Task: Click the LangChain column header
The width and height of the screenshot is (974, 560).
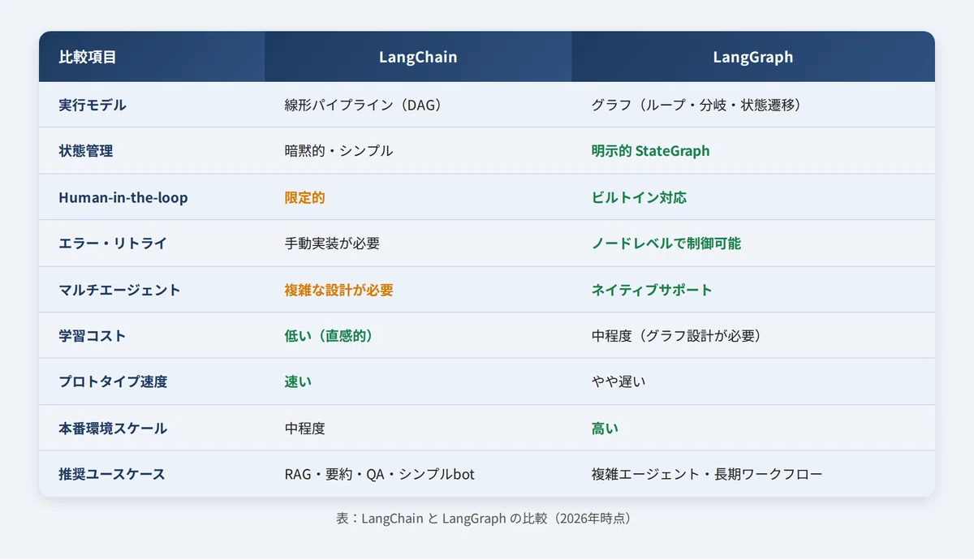Action: pos(418,57)
